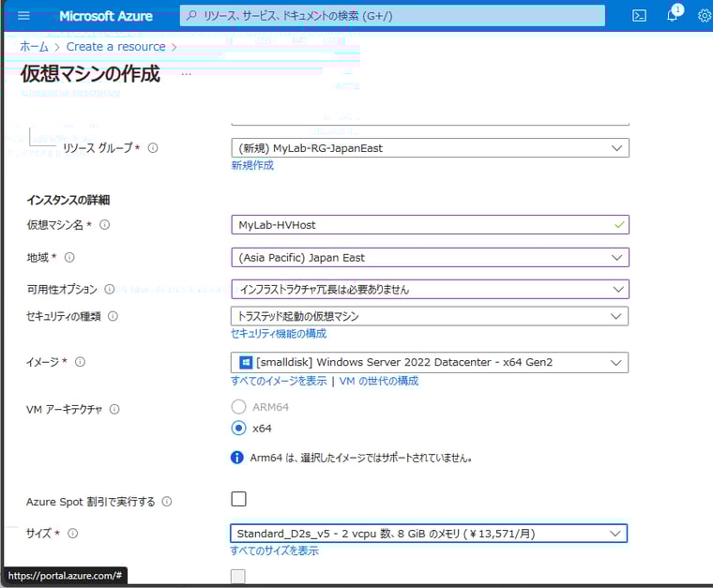Open portal settings gear

705,16
